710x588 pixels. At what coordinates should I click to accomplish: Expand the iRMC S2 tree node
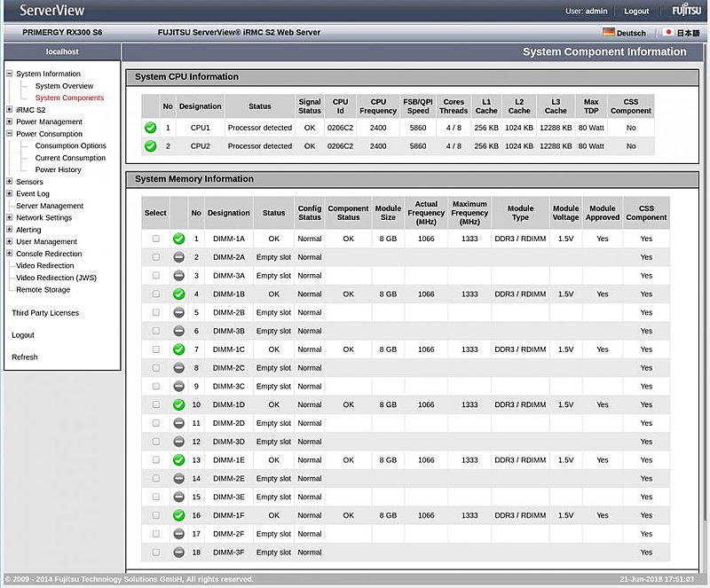pos(9,110)
